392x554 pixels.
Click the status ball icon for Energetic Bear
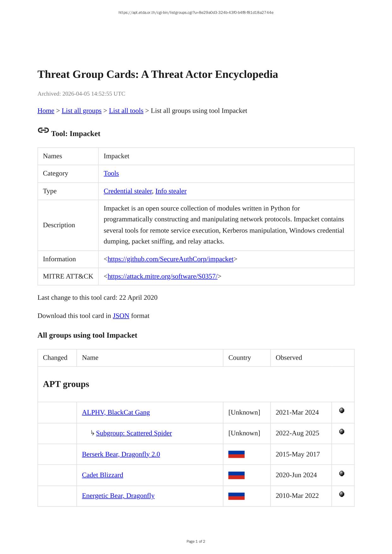pos(342,494)
